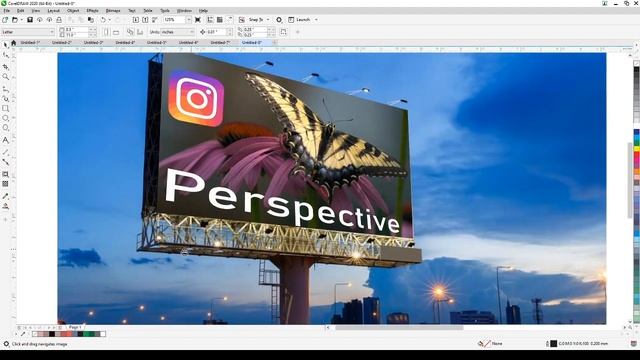Toggle Treat All Objects as Filled
The image size is (640, 360).
pyautogui.click(x=283, y=32)
